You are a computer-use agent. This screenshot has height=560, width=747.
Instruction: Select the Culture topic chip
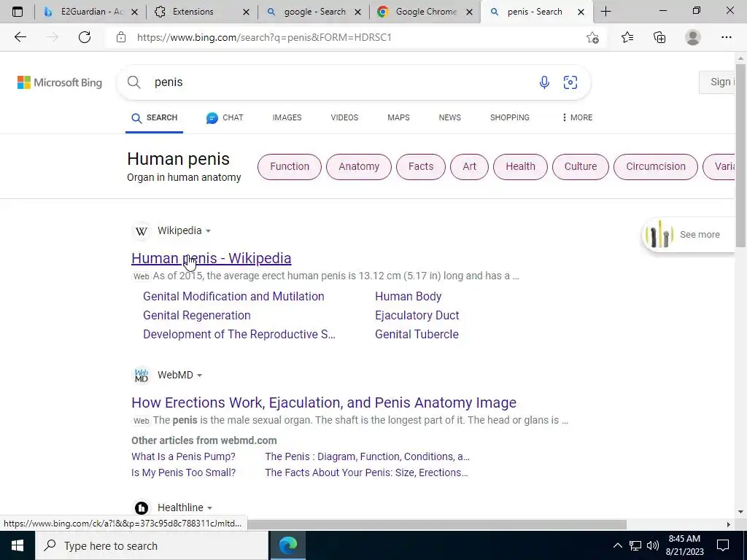click(x=580, y=167)
